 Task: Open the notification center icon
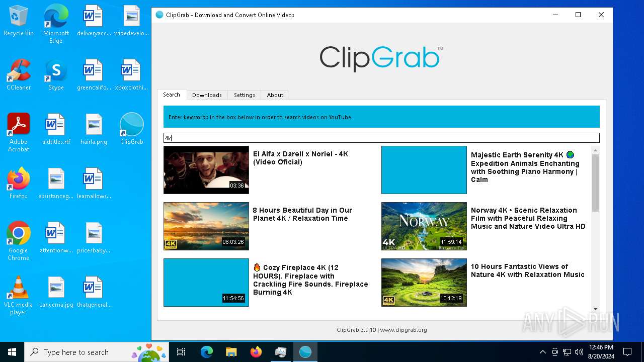point(627,352)
